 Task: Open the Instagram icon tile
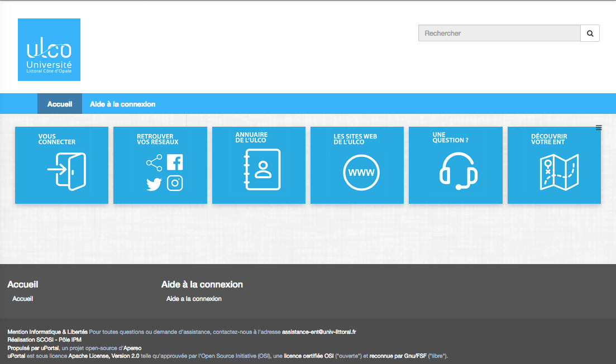(x=175, y=183)
